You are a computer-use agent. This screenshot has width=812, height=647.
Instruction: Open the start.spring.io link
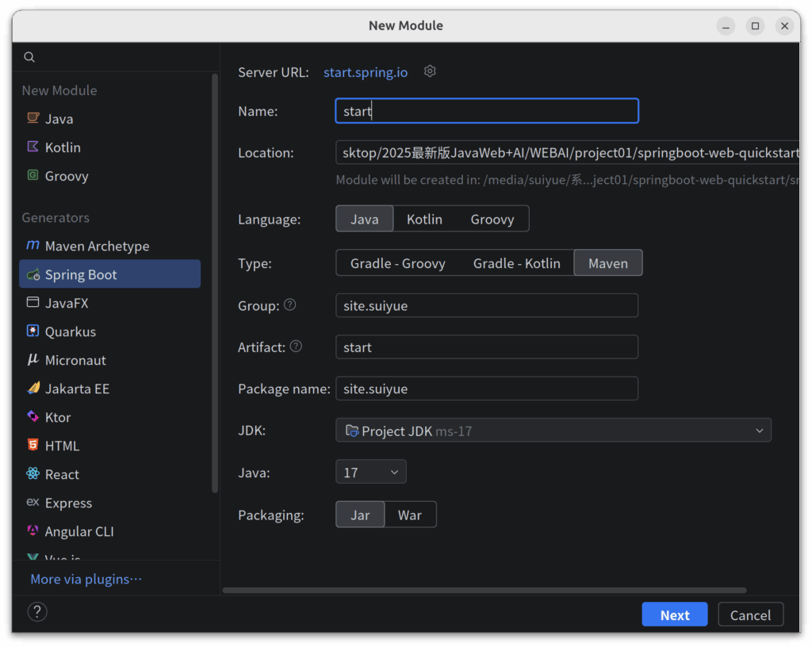coord(366,72)
